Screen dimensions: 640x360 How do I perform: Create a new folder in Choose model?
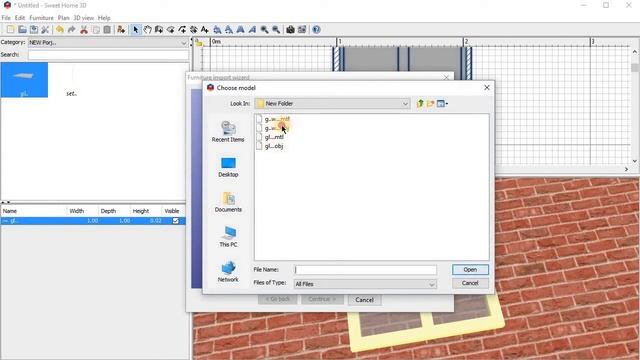pos(430,104)
